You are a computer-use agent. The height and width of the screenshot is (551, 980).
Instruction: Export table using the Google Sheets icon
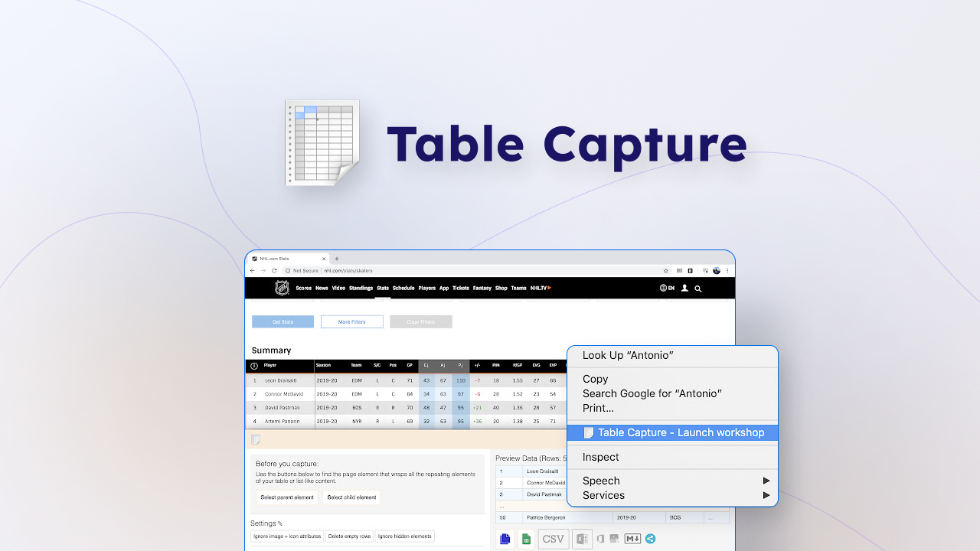point(526,538)
